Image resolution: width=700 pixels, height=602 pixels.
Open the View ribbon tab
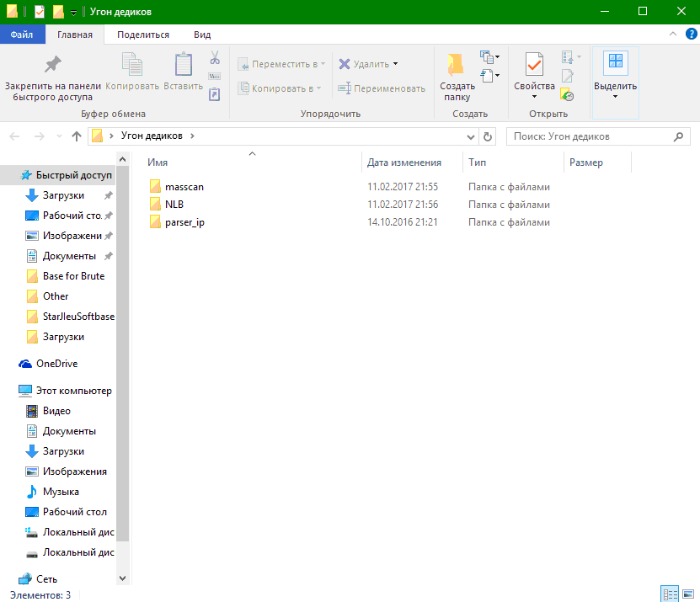[x=202, y=35]
